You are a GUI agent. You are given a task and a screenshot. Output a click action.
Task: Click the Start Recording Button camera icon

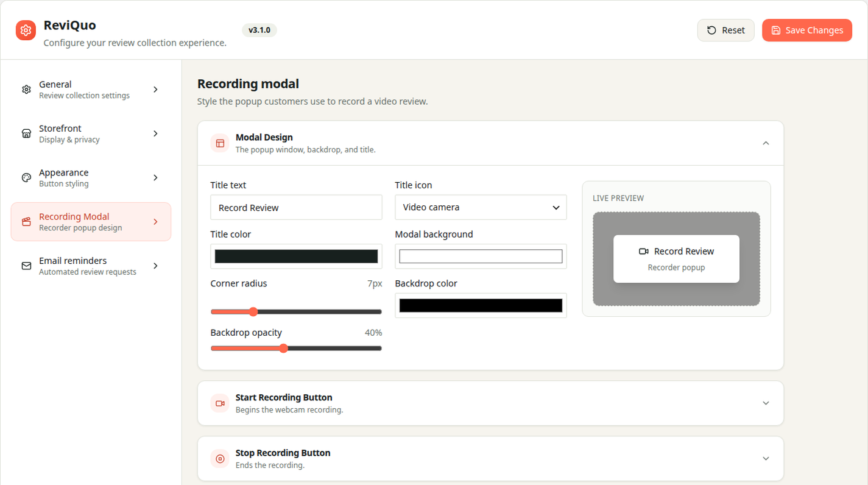(220, 403)
